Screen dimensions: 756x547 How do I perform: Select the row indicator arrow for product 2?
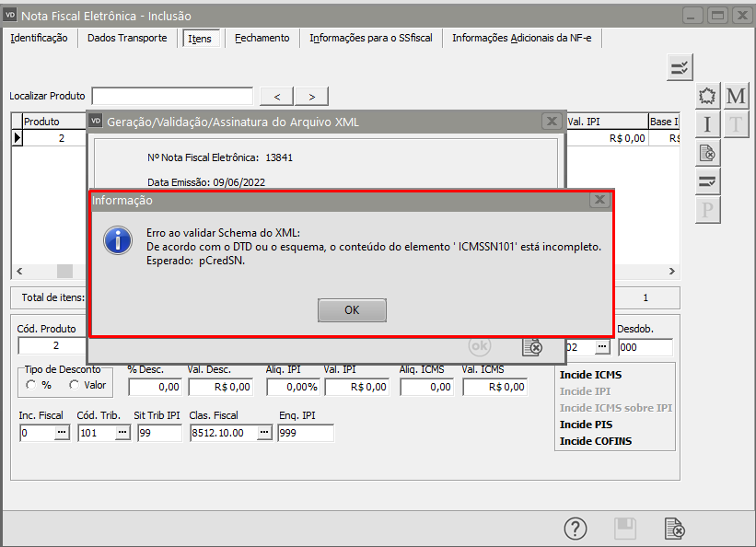click(17, 138)
